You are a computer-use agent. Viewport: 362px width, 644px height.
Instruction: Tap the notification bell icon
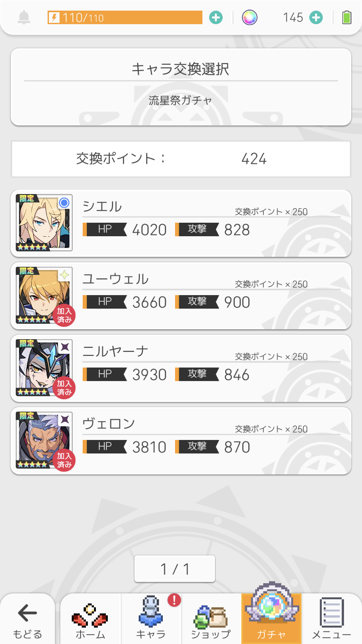coord(24,17)
